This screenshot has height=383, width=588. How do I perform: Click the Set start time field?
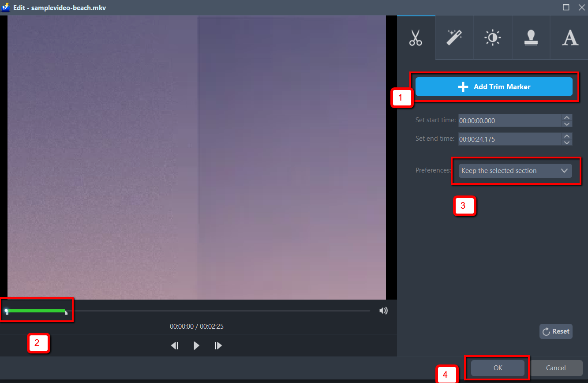[x=509, y=120]
